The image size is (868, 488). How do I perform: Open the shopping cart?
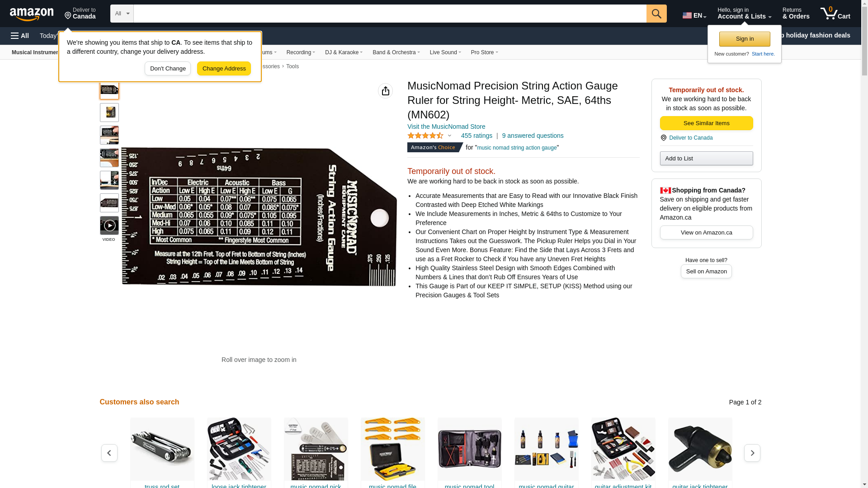click(x=835, y=14)
